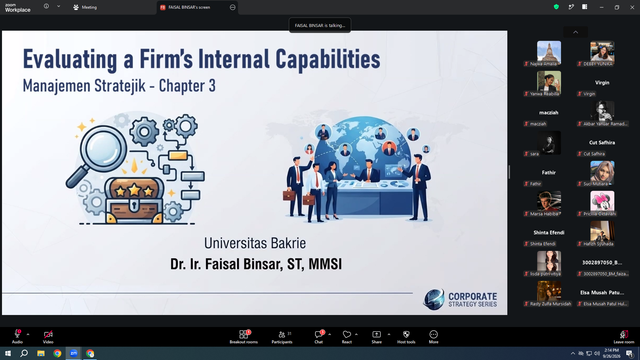
Task: Open the More options menu
Action: [x=433, y=336]
